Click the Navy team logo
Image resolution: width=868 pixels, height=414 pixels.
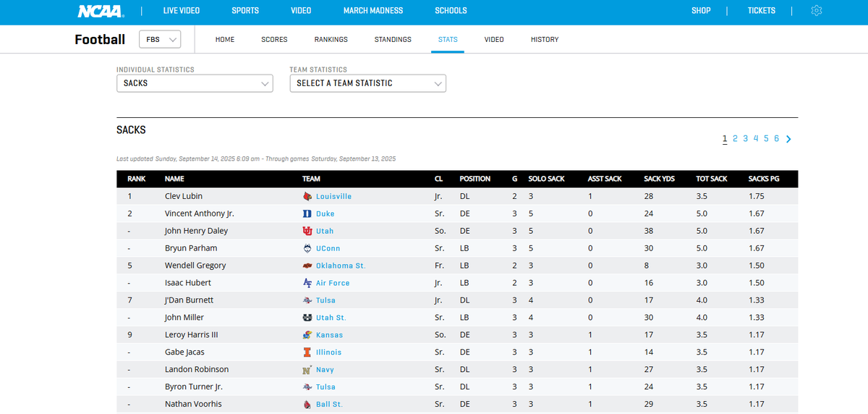pos(307,370)
